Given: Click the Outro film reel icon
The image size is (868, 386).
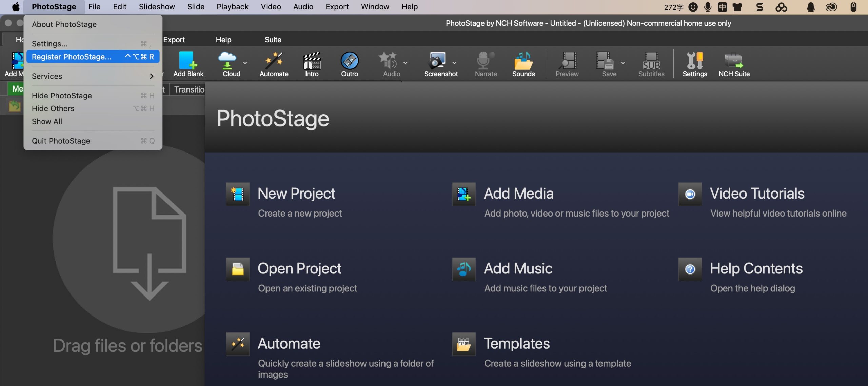Looking at the screenshot, I should (349, 61).
